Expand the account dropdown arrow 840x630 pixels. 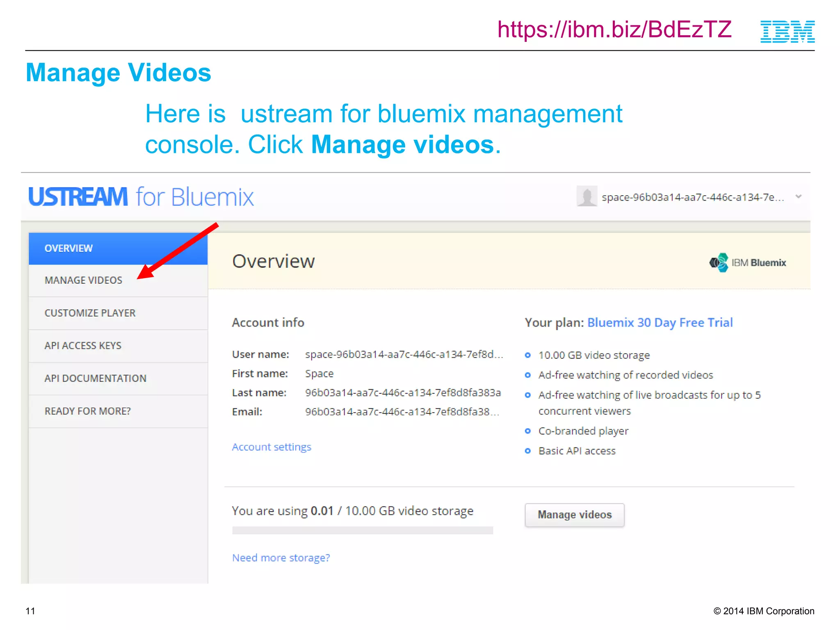pos(799,196)
